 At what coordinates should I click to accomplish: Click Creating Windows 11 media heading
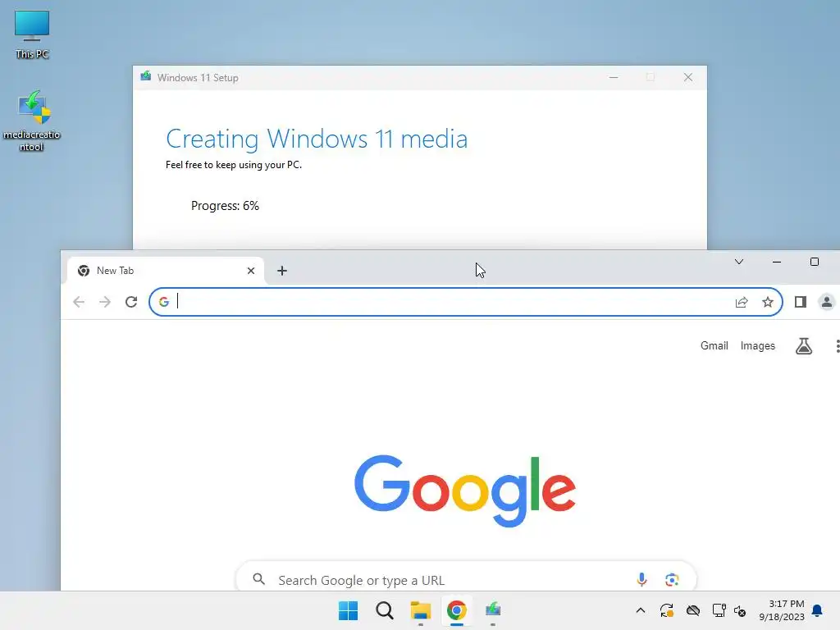pos(317,139)
